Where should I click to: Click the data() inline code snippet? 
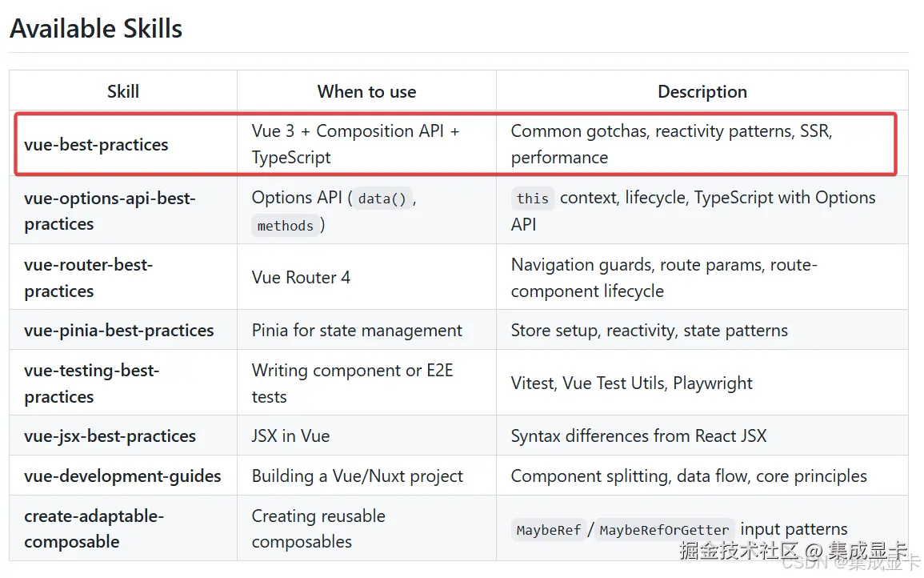pos(381,199)
